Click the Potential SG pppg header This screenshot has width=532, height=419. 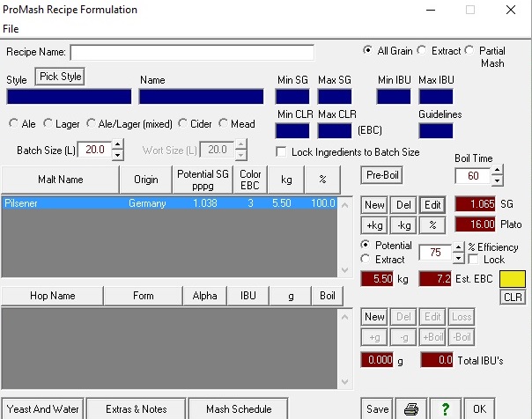click(x=203, y=180)
